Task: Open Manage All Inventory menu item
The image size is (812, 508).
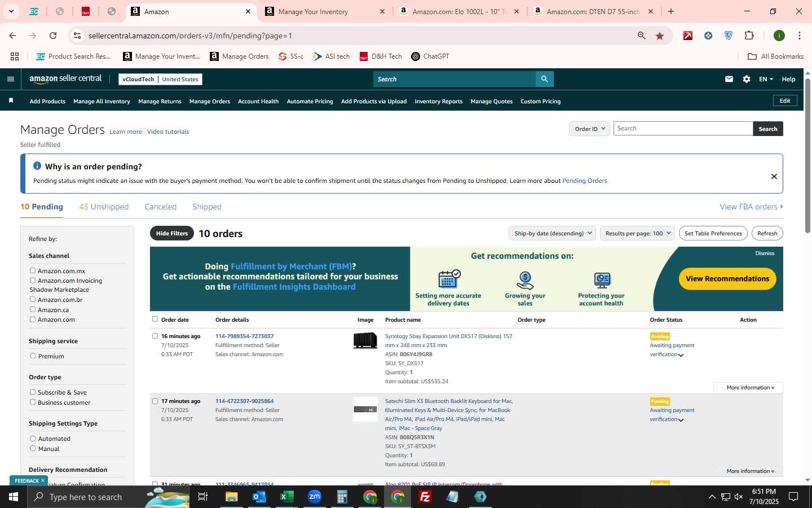Action: coord(101,102)
